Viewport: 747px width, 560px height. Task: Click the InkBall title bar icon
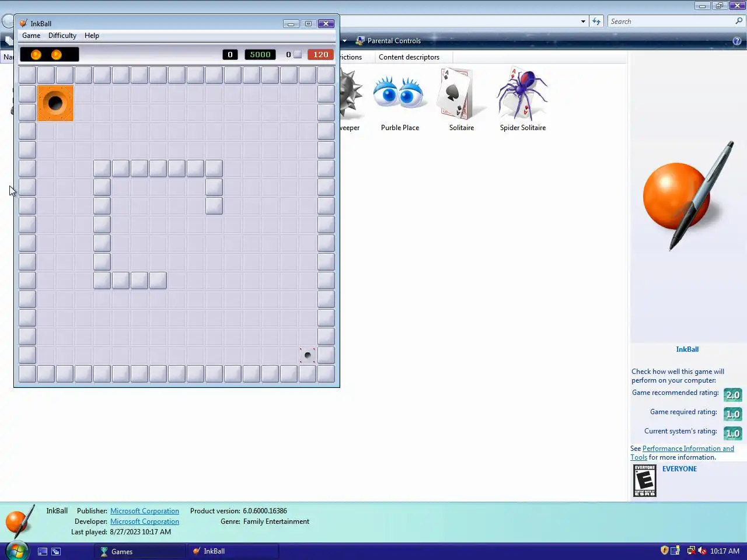[23, 23]
